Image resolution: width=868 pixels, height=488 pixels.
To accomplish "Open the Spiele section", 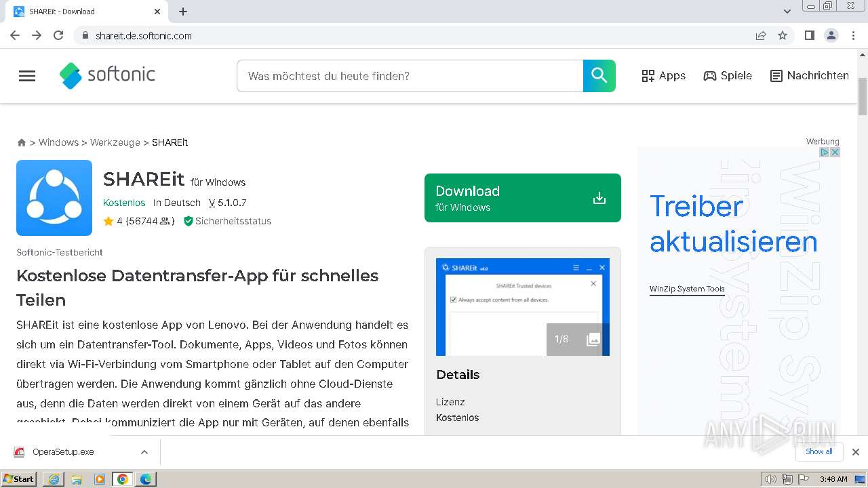I will coord(728,76).
